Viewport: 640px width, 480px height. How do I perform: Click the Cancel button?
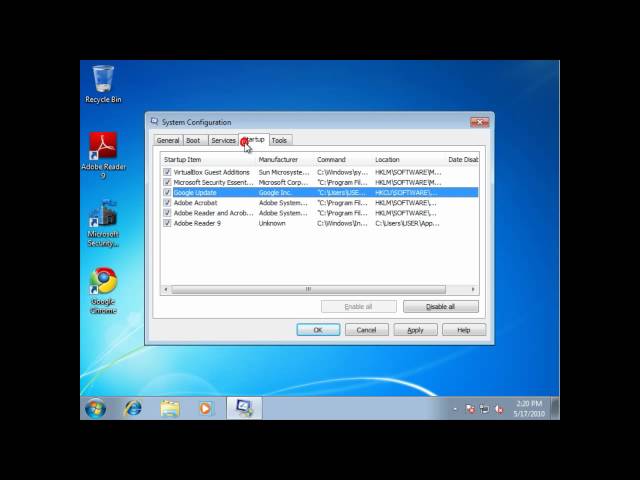click(367, 330)
